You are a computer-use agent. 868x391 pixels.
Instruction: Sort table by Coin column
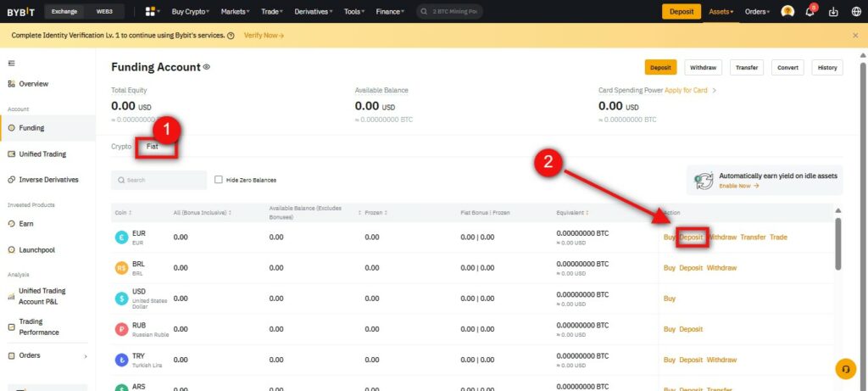pyautogui.click(x=123, y=213)
